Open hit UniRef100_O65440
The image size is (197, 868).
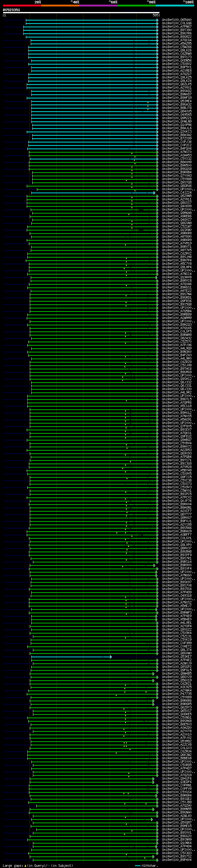[177, 20]
